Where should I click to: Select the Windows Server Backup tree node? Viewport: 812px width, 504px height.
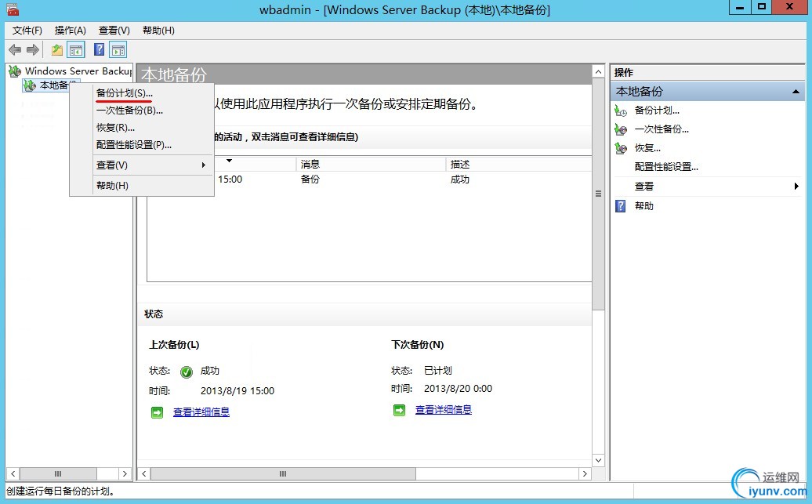[x=78, y=71]
